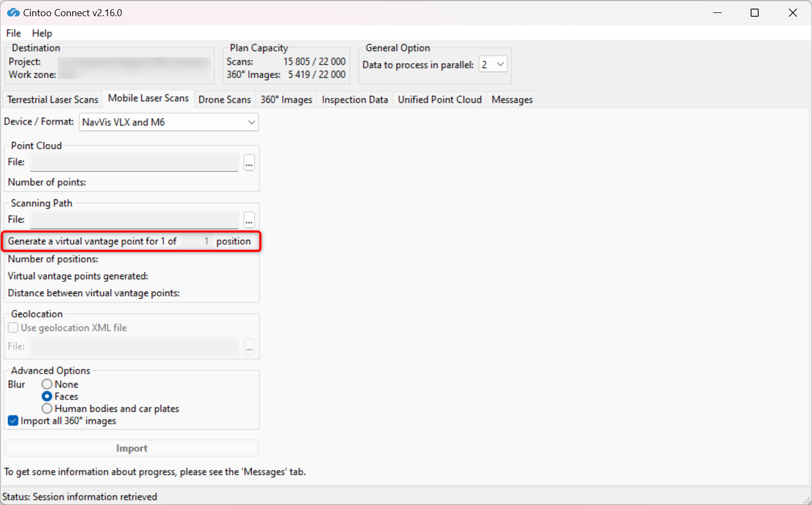Click the Geolocation file path field

tap(135, 347)
